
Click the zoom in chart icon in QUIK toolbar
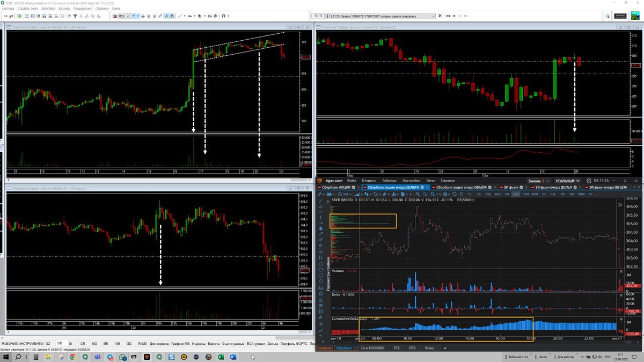[149, 16]
